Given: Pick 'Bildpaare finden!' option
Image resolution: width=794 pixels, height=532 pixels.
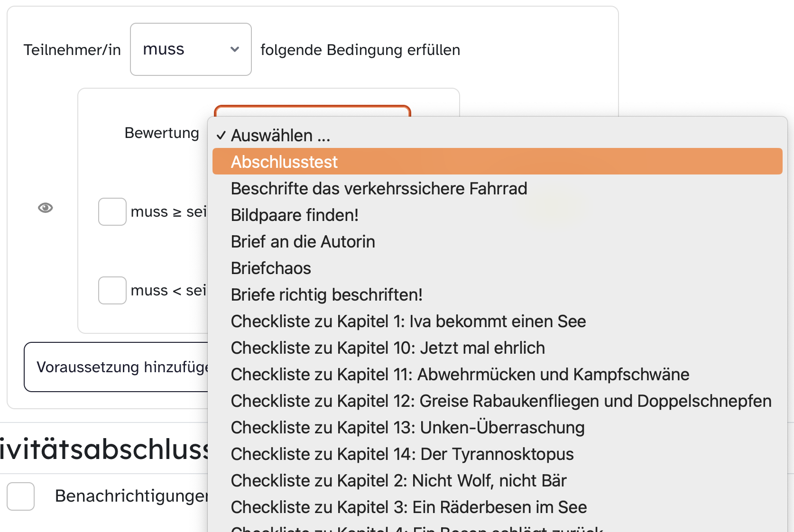Looking at the screenshot, I should pos(294,215).
